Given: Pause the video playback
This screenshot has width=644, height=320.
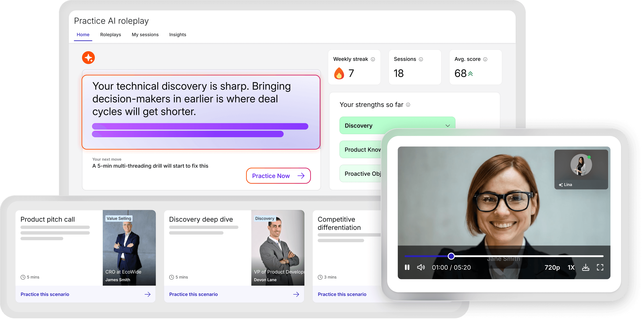Looking at the screenshot, I should pyautogui.click(x=407, y=267).
